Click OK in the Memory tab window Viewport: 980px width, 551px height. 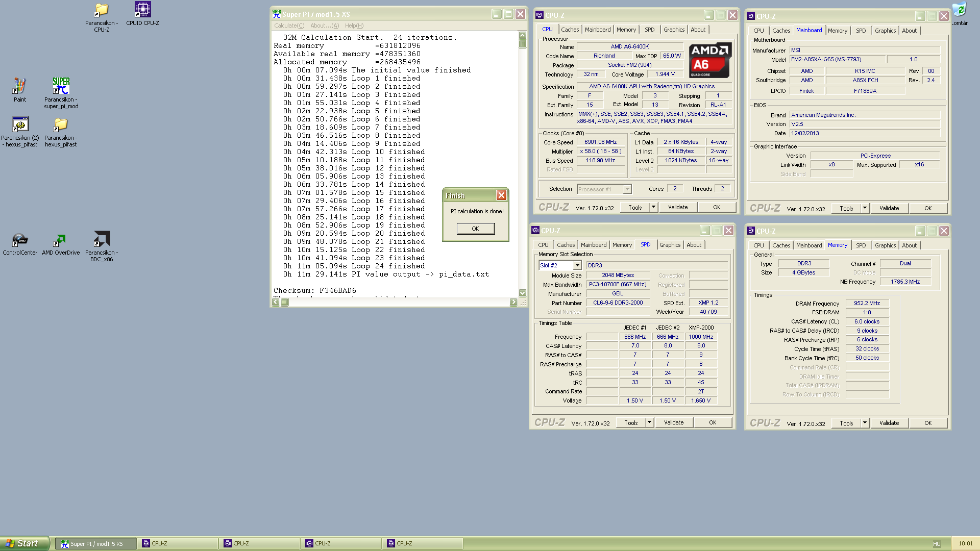pyautogui.click(x=928, y=423)
